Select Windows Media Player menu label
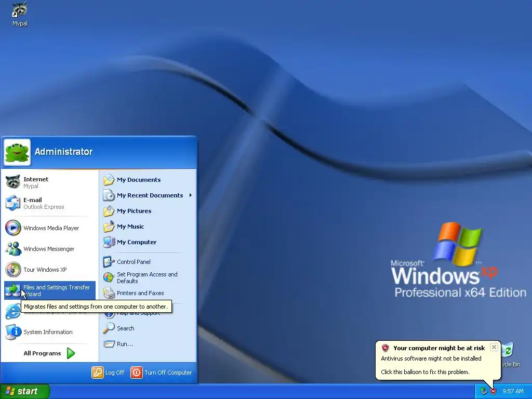 51,228
